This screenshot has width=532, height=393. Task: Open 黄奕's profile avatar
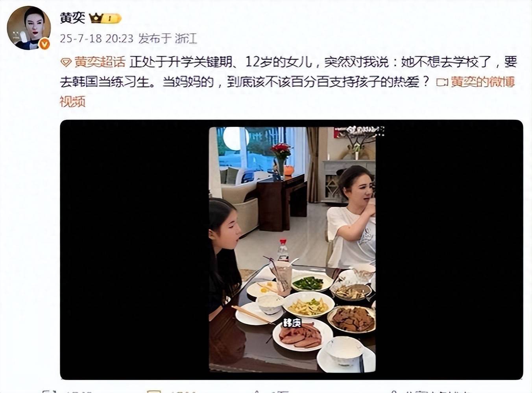coord(28,28)
